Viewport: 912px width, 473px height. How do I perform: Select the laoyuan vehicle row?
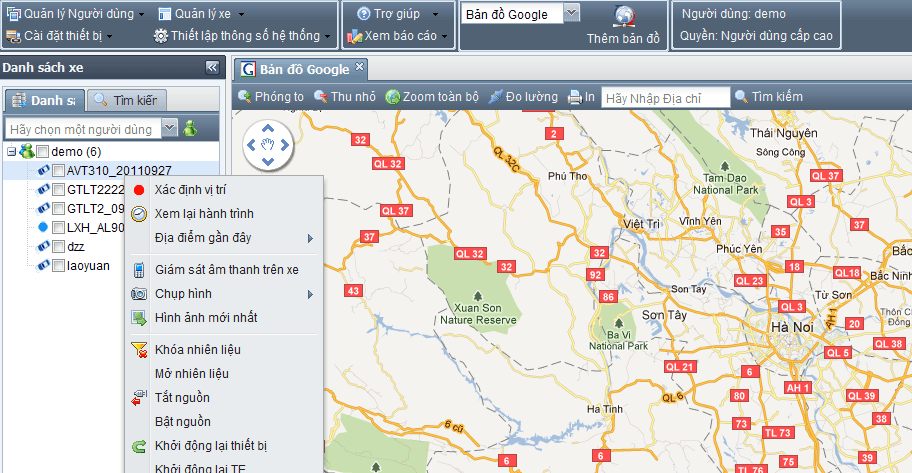[x=88, y=266]
